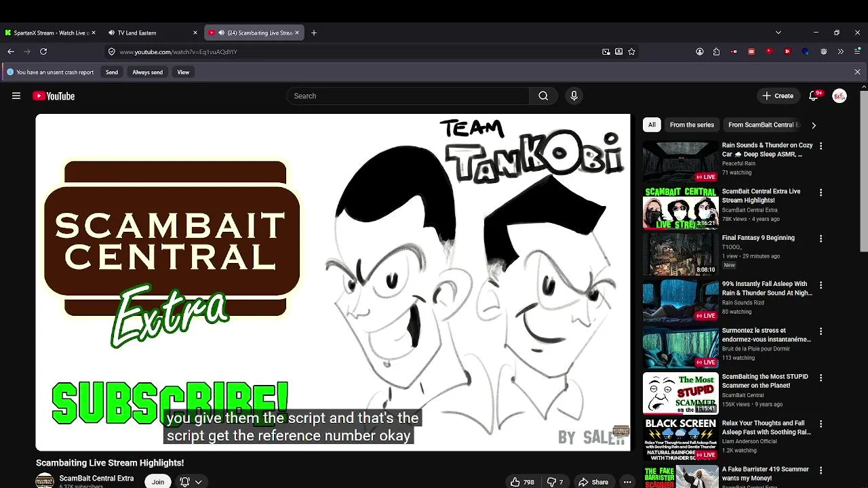Open the YouTube hamburger guide menu

(x=16, y=96)
